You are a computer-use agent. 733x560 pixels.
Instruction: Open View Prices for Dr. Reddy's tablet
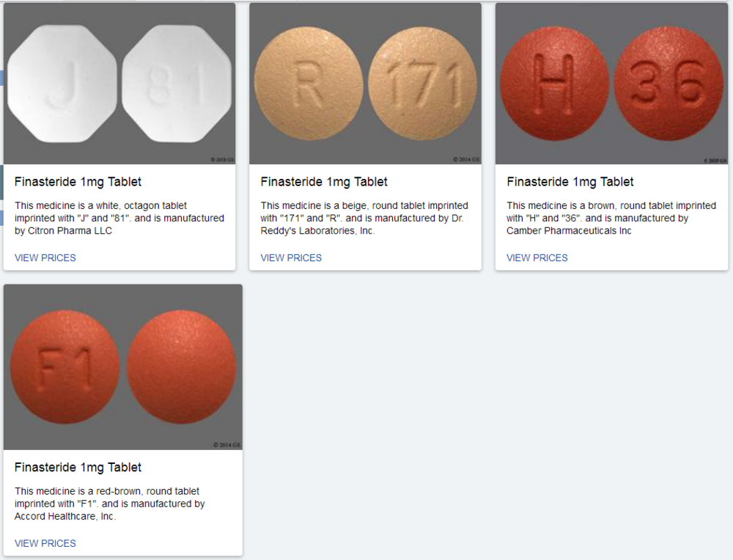tap(291, 258)
